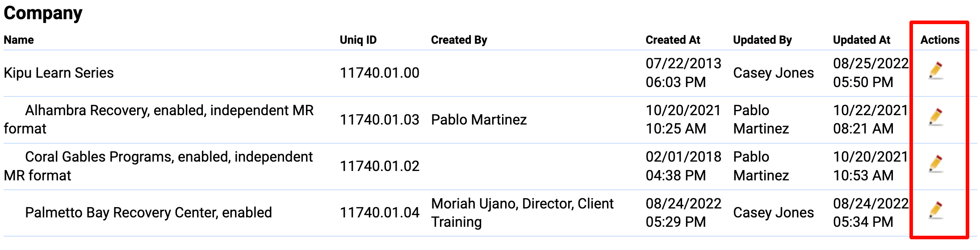Edit Kipu Learn Series with pencil icon
Image resolution: width=980 pixels, height=250 pixels.
tap(936, 71)
